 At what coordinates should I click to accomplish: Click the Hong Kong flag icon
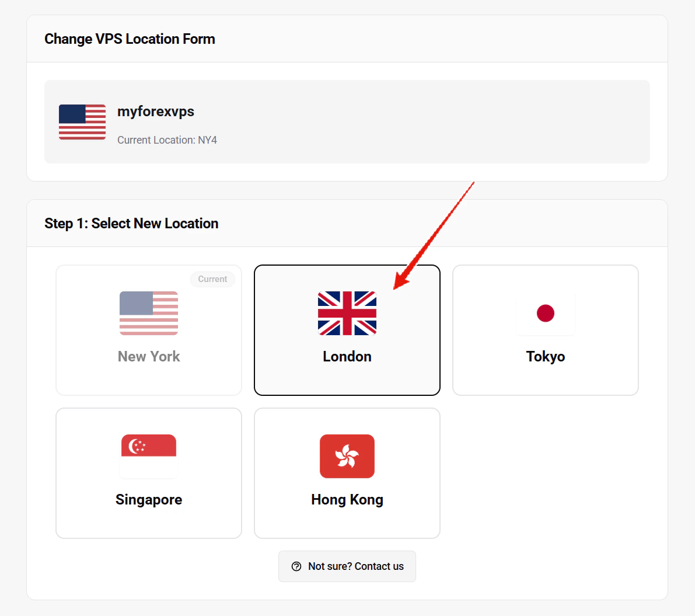pyautogui.click(x=347, y=456)
